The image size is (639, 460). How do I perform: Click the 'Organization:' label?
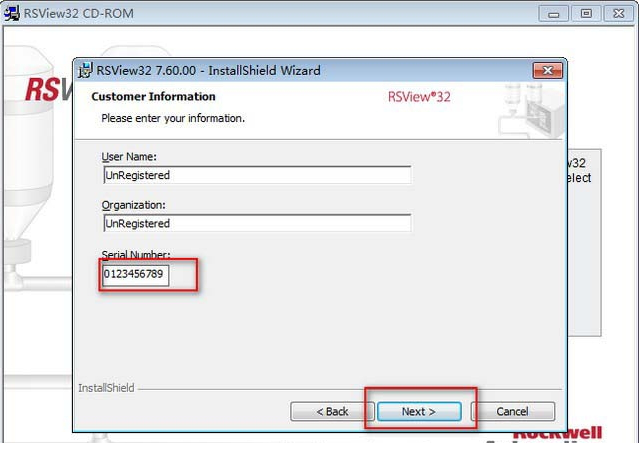pyautogui.click(x=134, y=205)
